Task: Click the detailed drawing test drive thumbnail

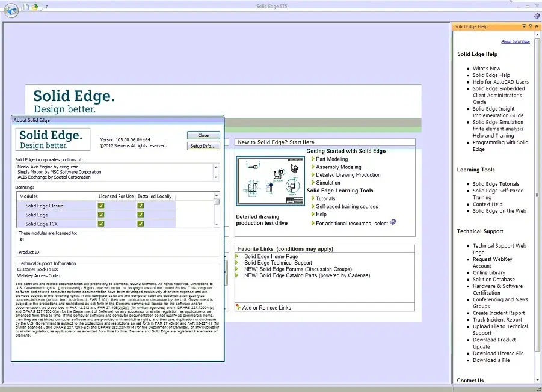Action: 270,181
